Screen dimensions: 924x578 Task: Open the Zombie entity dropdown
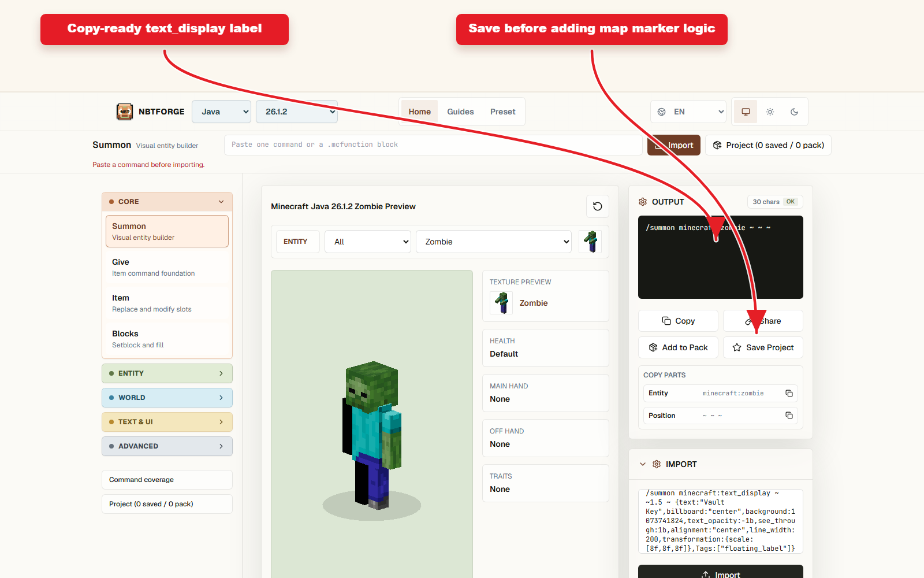point(494,242)
